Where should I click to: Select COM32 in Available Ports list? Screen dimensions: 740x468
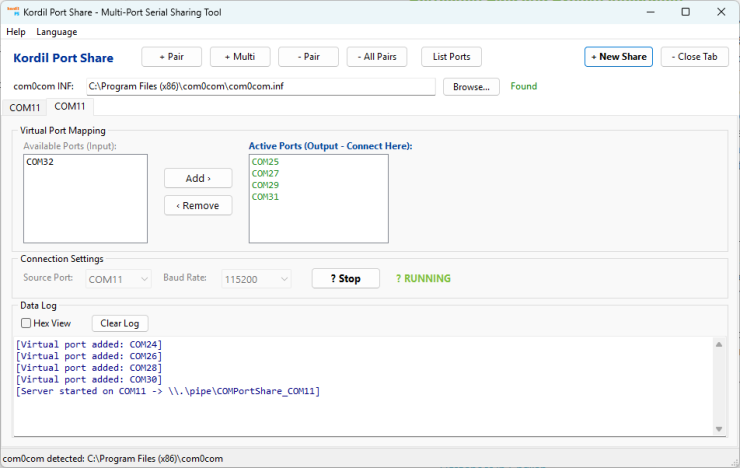[x=85, y=162]
